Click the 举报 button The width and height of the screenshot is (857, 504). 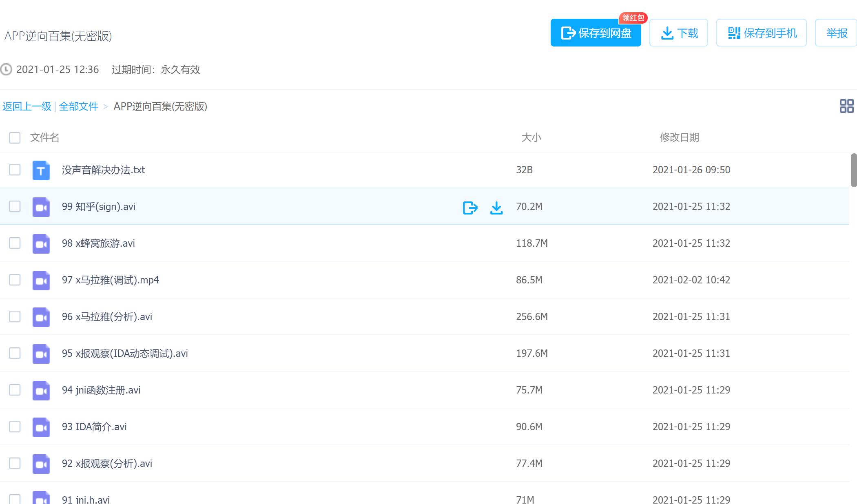tap(836, 33)
